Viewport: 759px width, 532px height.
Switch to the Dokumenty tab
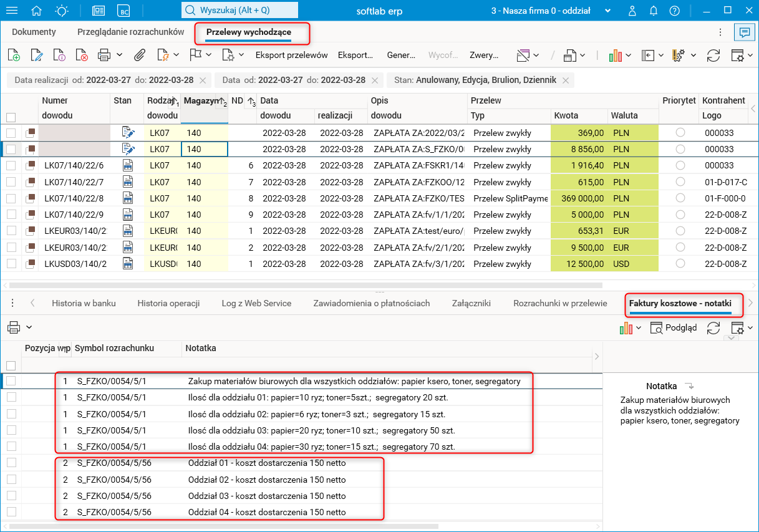(34, 32)
